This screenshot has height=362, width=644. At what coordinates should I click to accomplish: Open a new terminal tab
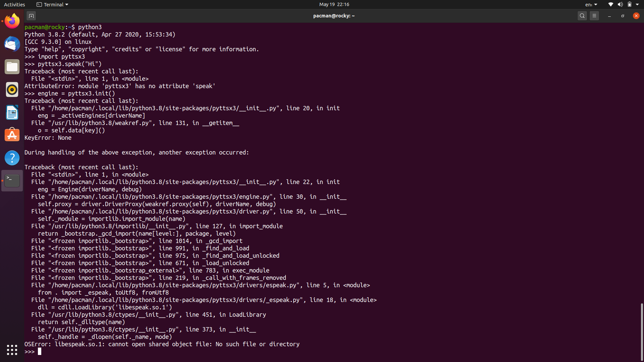31,15
